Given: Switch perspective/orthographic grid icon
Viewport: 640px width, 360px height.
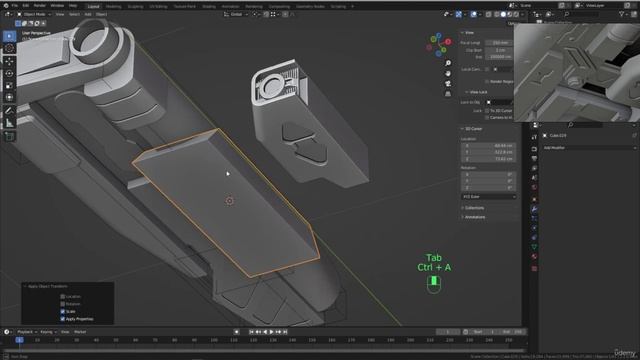Looking at the screenshot, I should pos(448,94).
